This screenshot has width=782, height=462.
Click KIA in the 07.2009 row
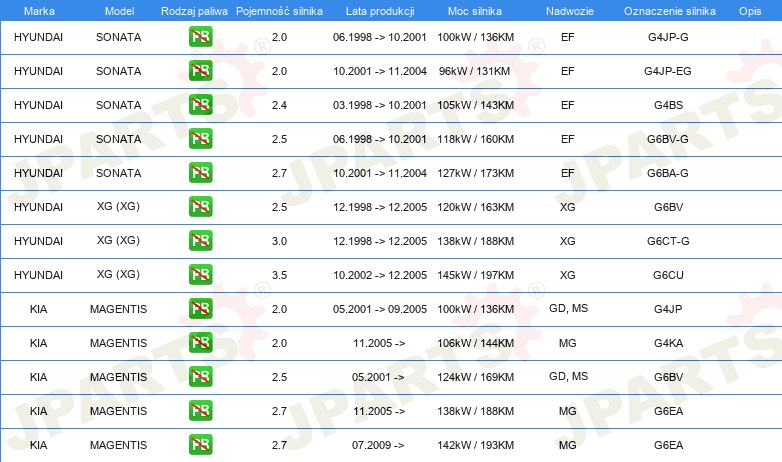pyautogui.click(x=38, y=445)
